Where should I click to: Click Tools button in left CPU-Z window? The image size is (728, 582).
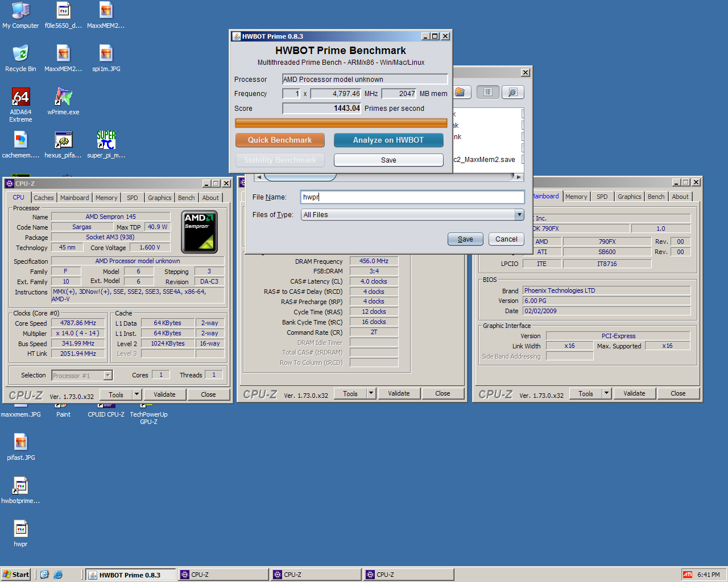point(116,394)
